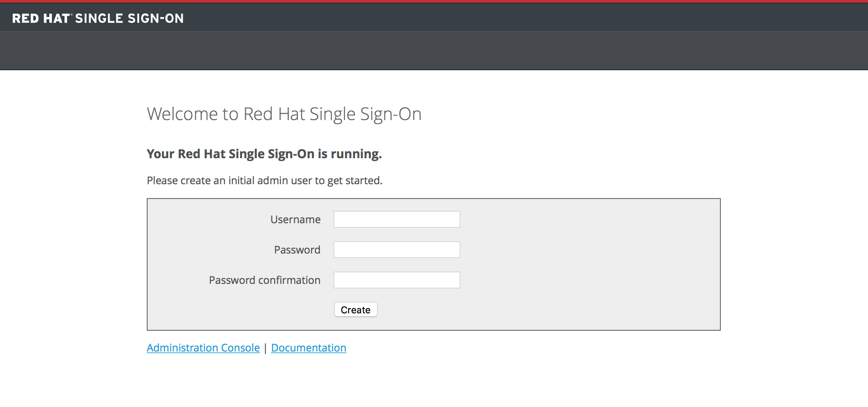Screen dimensions: 868x407
Task: Click the empty lighter gray band under the logo
Action: click(x=433, y=51)
